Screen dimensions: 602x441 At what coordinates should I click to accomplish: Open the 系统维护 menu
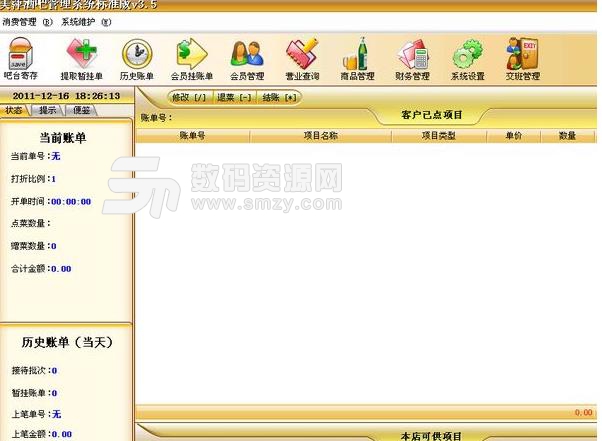click(x=86, y=22)
